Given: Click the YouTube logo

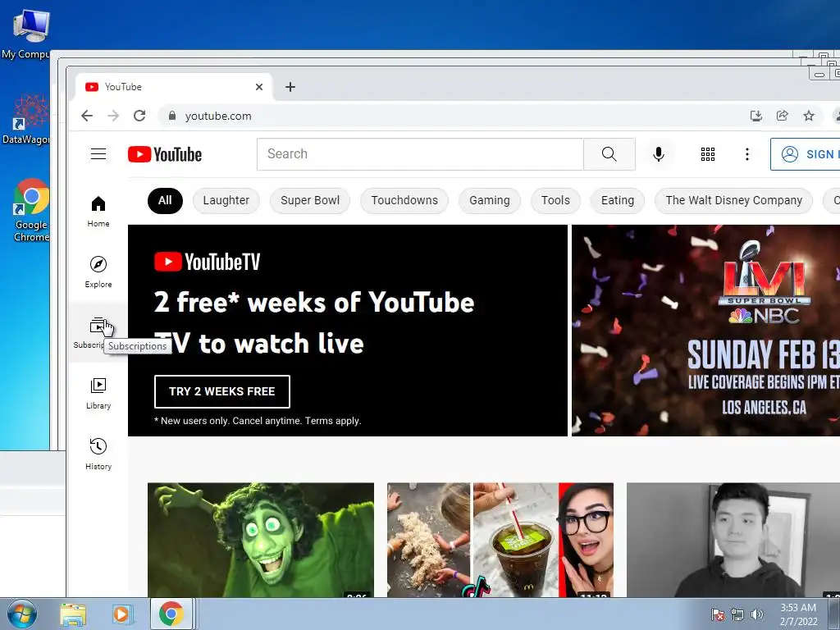Looking at the screenshot, I should (x=165, y=154).
